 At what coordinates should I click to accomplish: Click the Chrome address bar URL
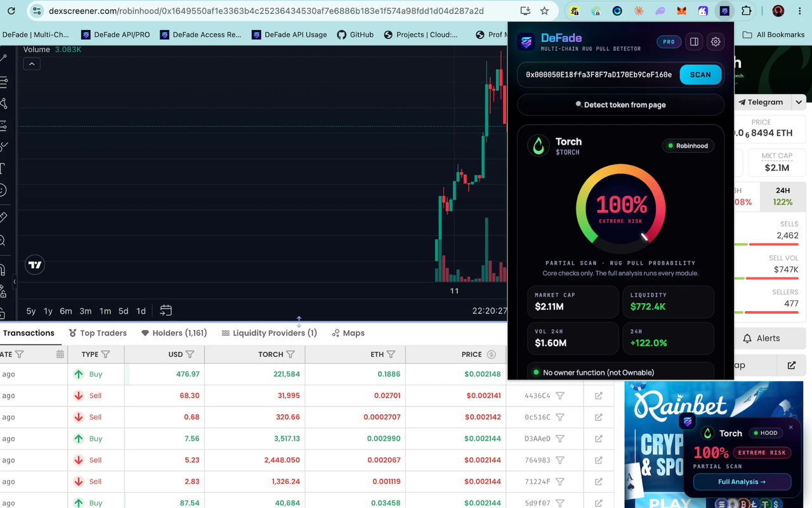(266, 11)
